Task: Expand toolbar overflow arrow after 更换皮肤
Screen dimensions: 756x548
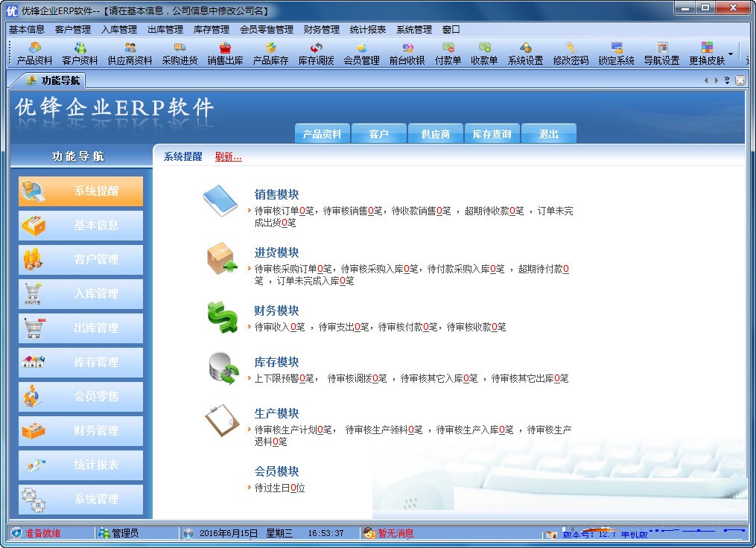Action: 731,54
